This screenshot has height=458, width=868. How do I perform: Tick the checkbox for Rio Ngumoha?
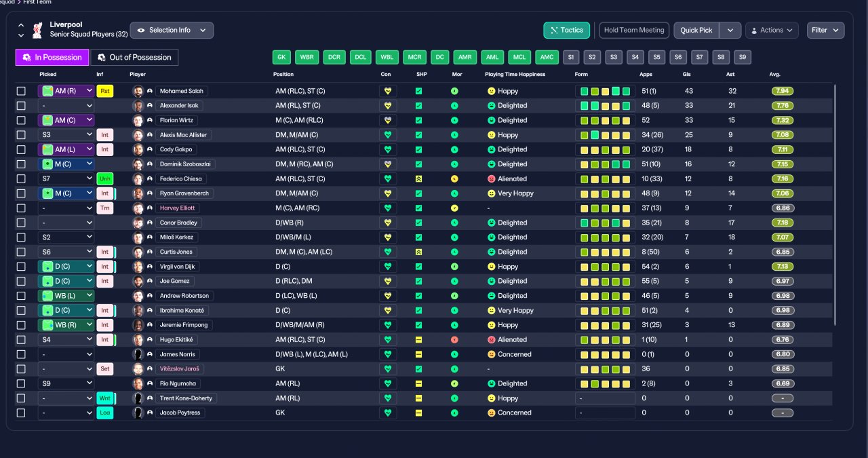[x=21, y=383]
